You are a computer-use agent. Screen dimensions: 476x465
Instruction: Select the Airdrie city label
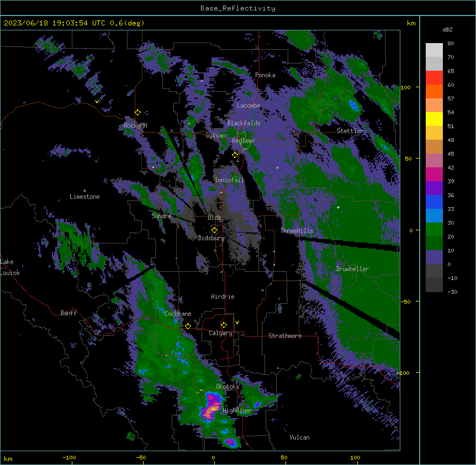pyautogui.click(x=223, y=297)
